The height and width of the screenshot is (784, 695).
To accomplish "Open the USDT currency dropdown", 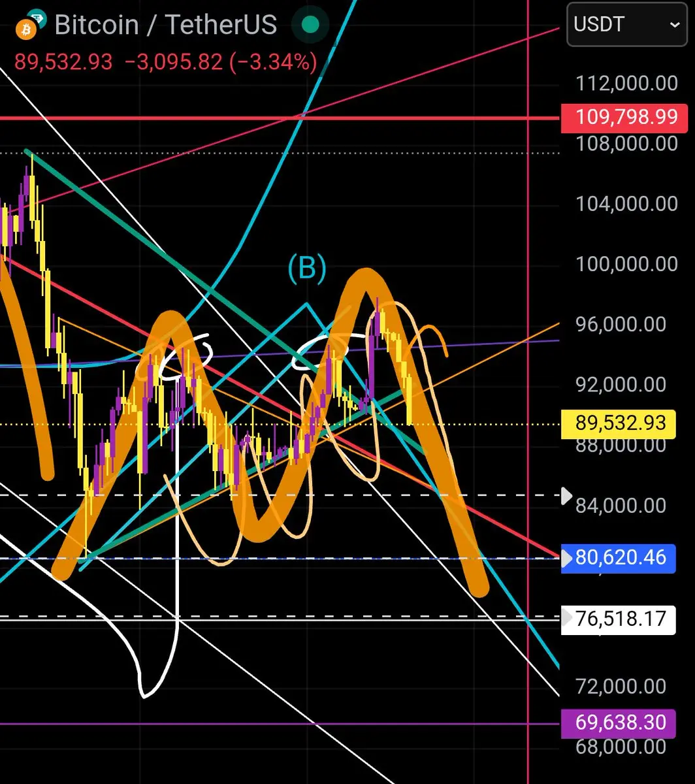I will 626,25.
